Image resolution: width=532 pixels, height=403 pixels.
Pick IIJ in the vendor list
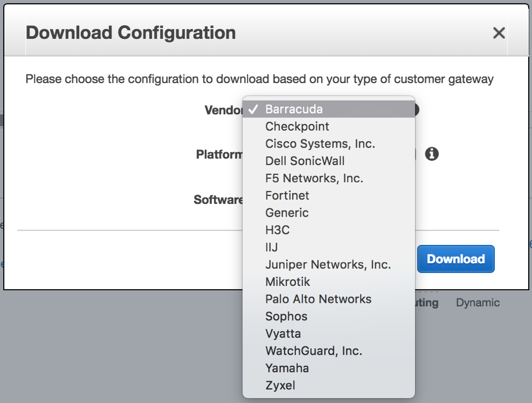tap(271, 247)
